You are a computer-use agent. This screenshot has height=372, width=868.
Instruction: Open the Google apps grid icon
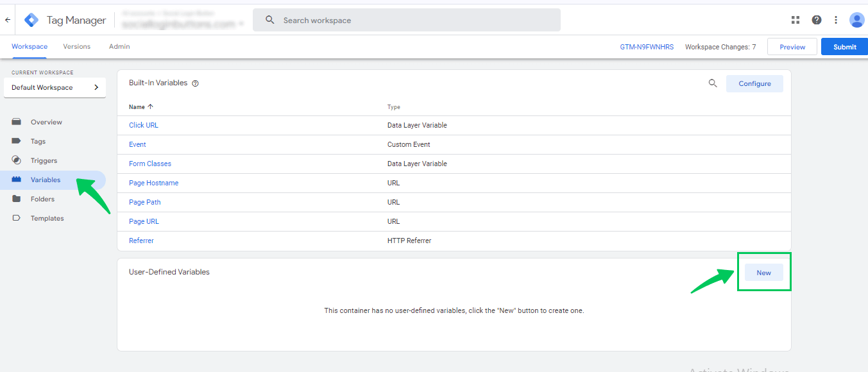click(x=796, y=20)
